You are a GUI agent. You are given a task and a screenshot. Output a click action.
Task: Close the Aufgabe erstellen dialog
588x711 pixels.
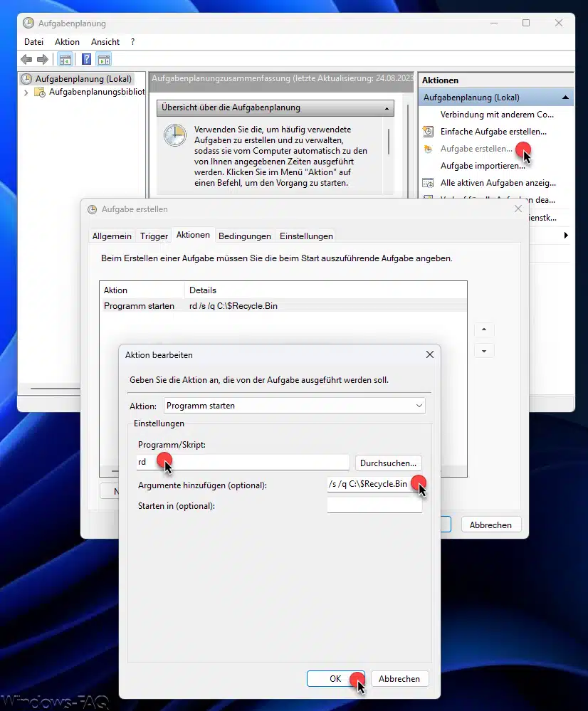pos(518,209)
